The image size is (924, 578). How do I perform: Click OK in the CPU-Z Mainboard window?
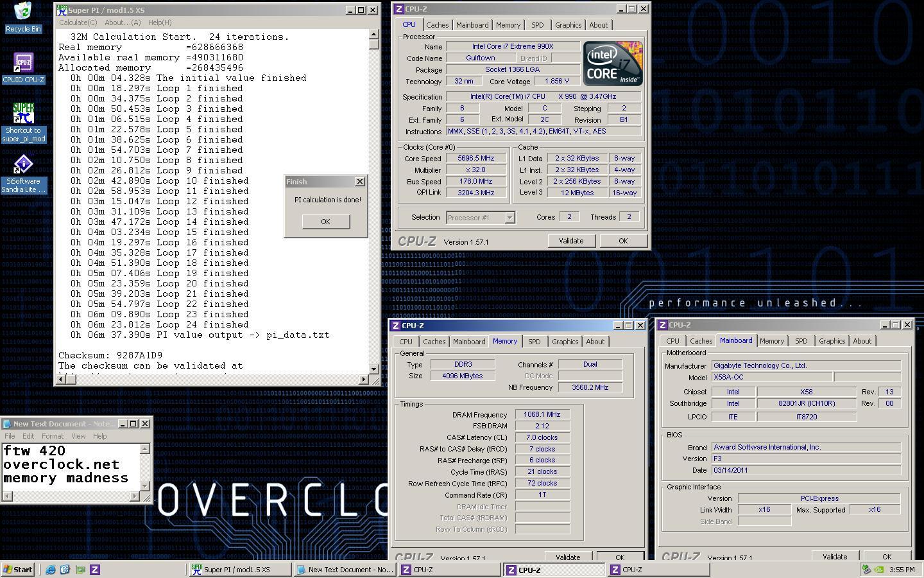886,556
